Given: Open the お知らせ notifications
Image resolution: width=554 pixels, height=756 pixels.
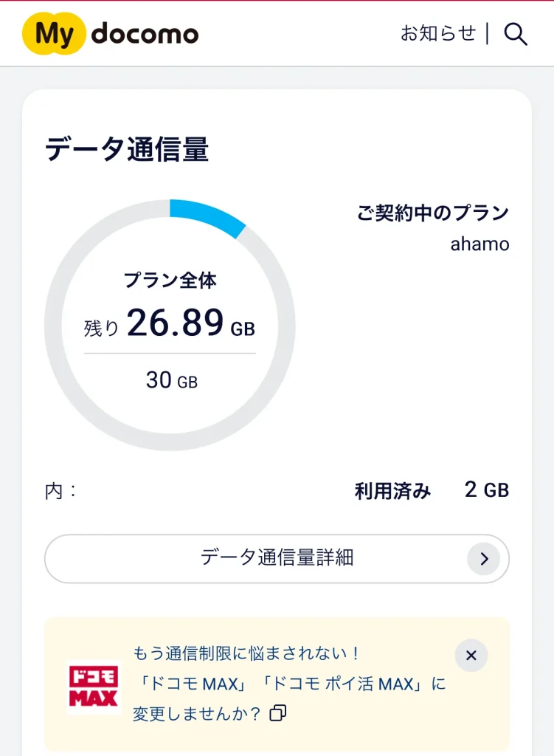Looking at the screenshot, I should click(x=438, y=33).
